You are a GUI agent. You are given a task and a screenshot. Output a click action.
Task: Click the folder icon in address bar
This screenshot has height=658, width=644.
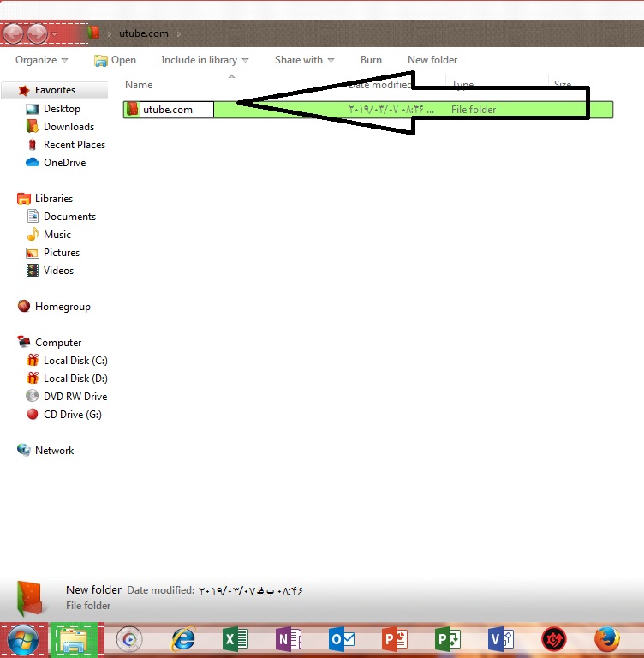click(x=94, y=33)
